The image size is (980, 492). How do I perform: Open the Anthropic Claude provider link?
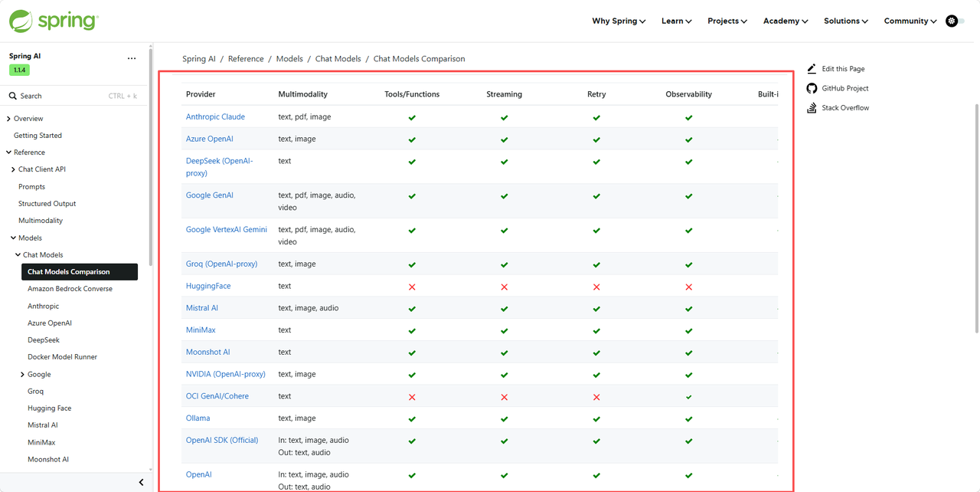point(215,117)
